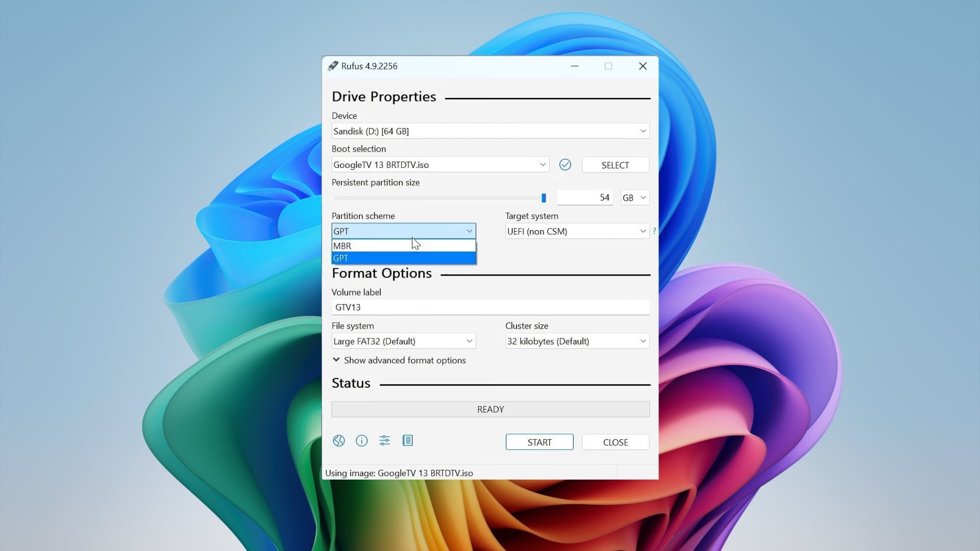Close the Rufus window with X
This screenshot has height=551, width=980.
pyautogui.click(x=643, y=66)
